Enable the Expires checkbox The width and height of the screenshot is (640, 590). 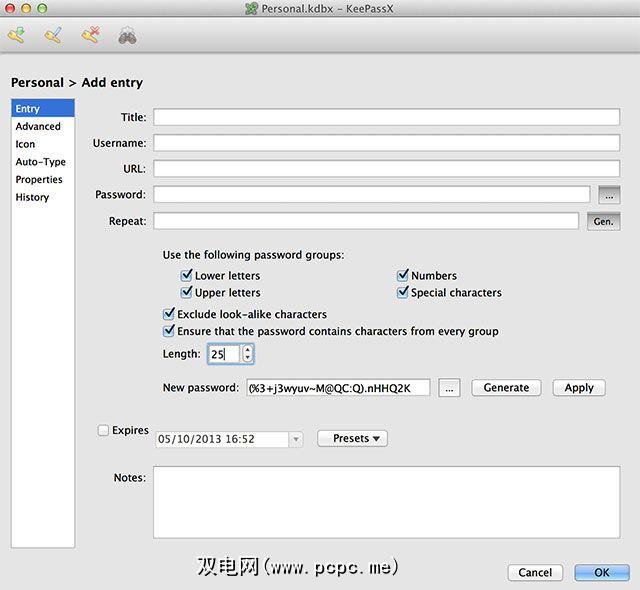[x=104, y=431]
